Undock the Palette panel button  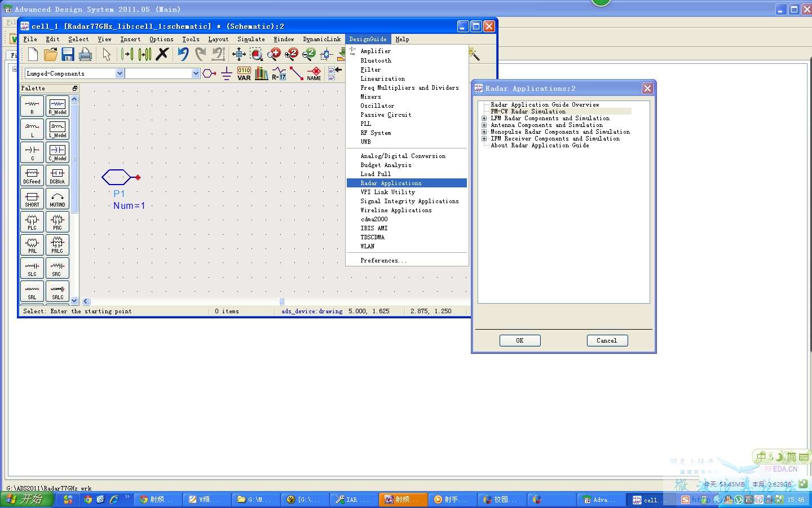[75, 89]
